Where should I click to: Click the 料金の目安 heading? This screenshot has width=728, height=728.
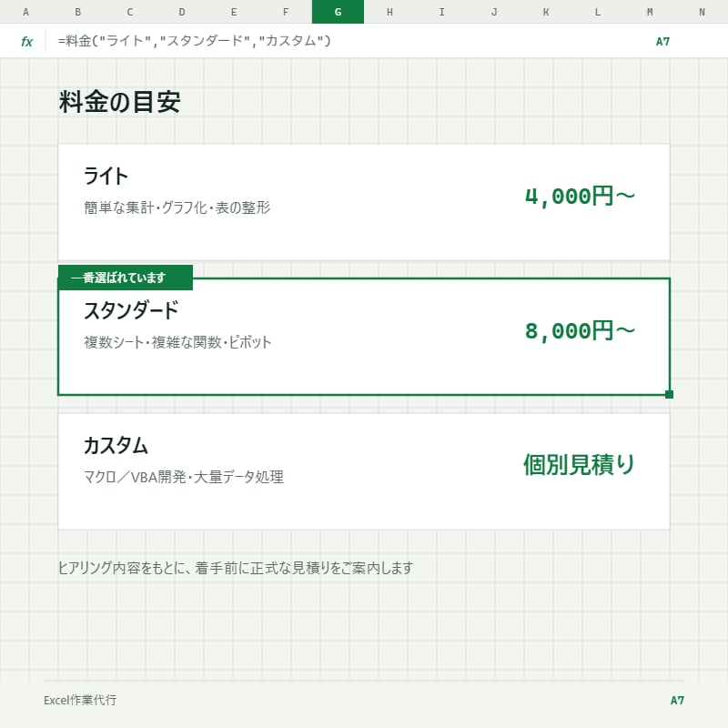click(x=119, y=102)
